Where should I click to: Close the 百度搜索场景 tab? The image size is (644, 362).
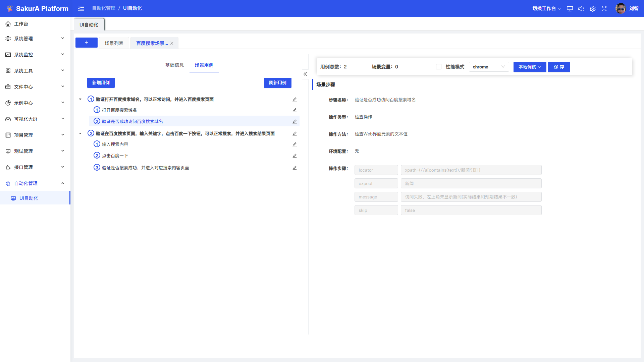click(172, 43)
